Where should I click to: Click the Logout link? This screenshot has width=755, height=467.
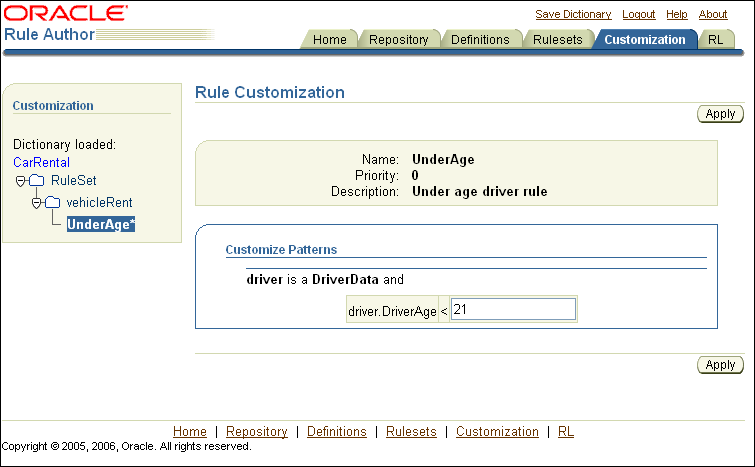(638, 14)
